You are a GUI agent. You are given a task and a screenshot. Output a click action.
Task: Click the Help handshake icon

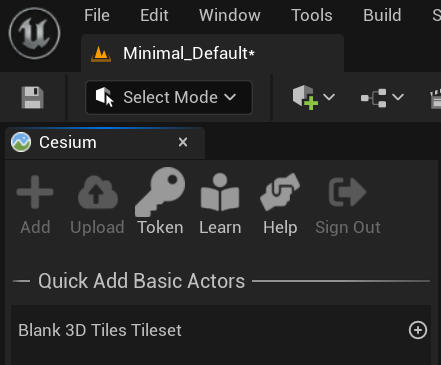pos(280,192)
